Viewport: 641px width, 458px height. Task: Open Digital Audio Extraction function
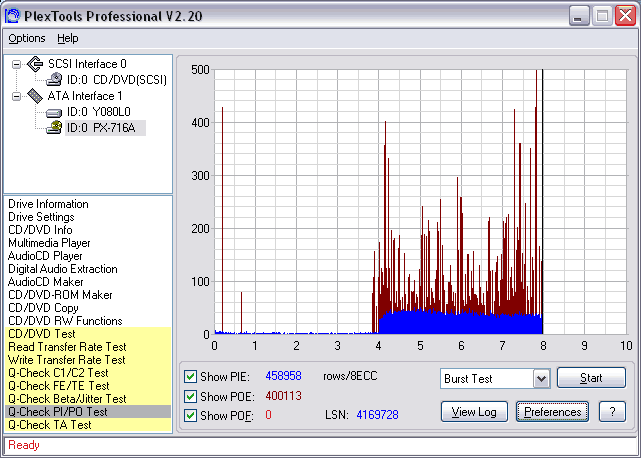[x=63, y=269]
